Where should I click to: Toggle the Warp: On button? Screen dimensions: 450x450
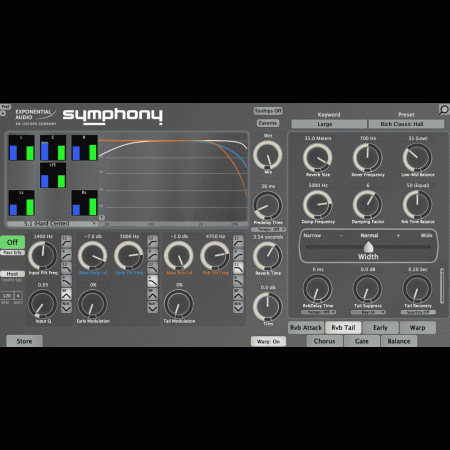point(268,341)
